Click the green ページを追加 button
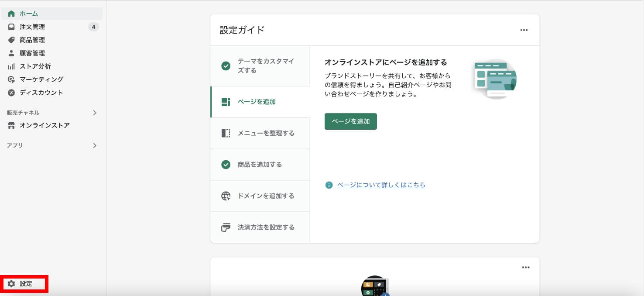The image size is (644, 296). (350, 121)
